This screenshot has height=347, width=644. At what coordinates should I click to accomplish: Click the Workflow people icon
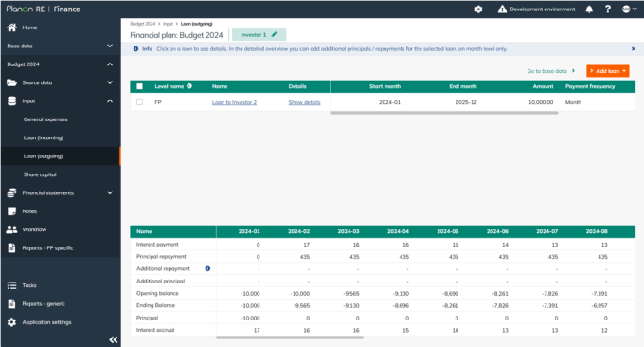coord(12,229)
